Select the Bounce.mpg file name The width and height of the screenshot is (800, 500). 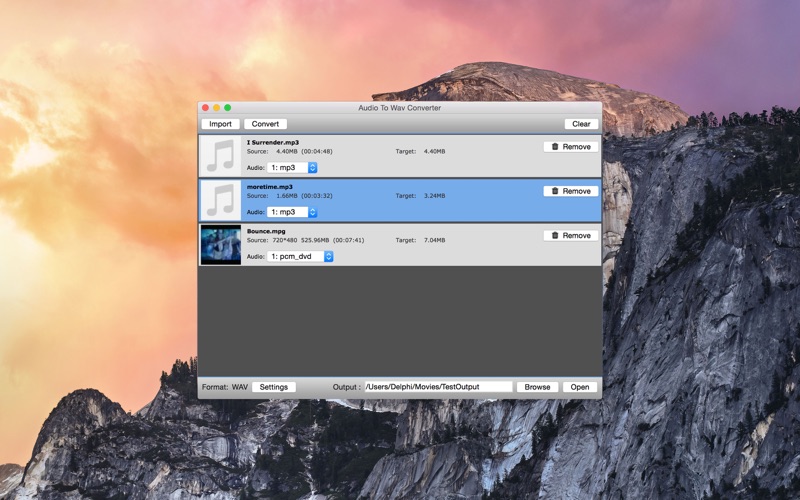coord(266,231)
